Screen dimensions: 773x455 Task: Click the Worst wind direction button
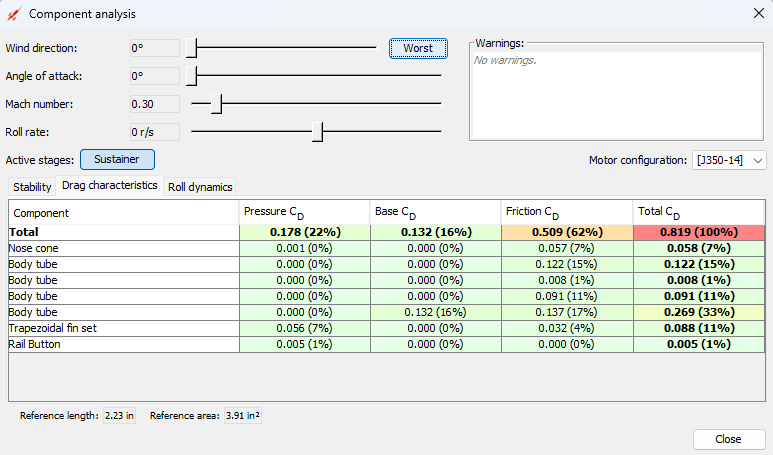point(418,48)
